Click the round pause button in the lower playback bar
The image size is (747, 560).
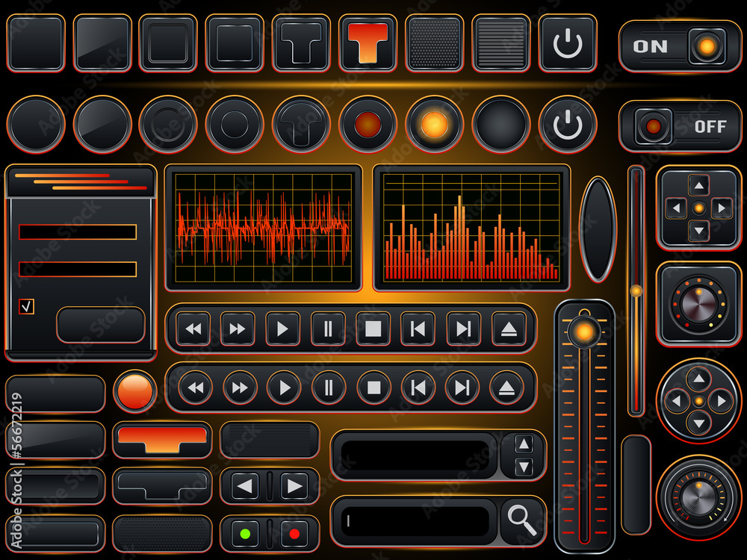329,388
